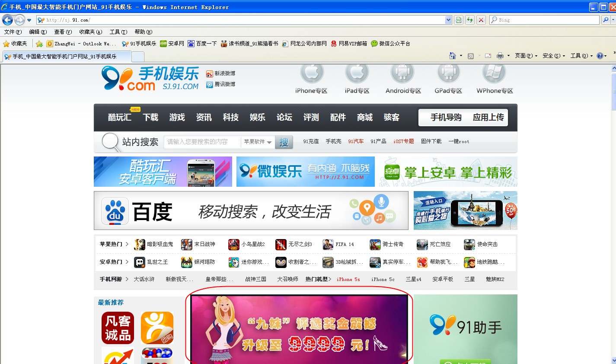This screenshot has height=364, width=616.
Task: Open the 安全(S) dropdown menu
Action: (x=554, y=56)
